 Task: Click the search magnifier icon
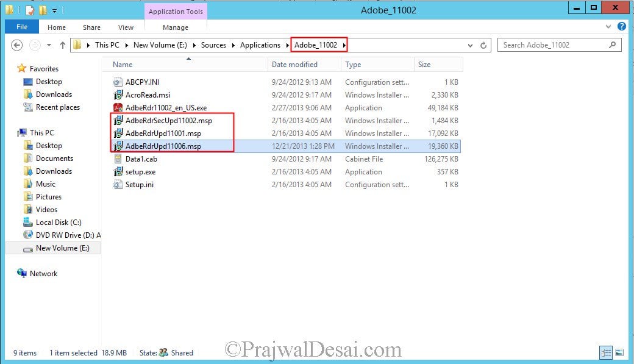click(613, 45)
